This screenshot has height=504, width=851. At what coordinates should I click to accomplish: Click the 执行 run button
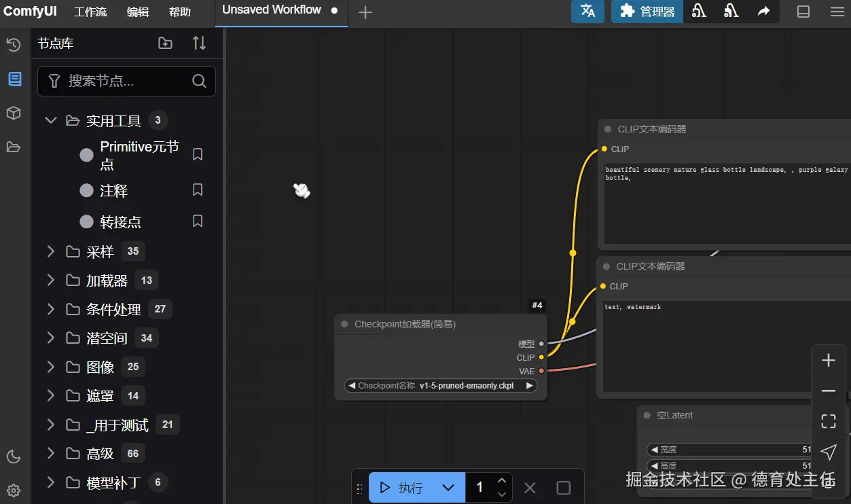401,488
